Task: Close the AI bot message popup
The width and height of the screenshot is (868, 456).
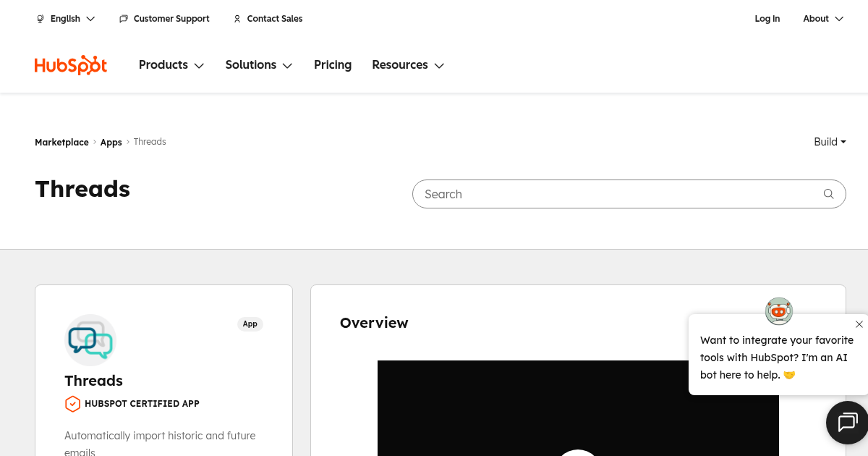Action: click(859, 324)
